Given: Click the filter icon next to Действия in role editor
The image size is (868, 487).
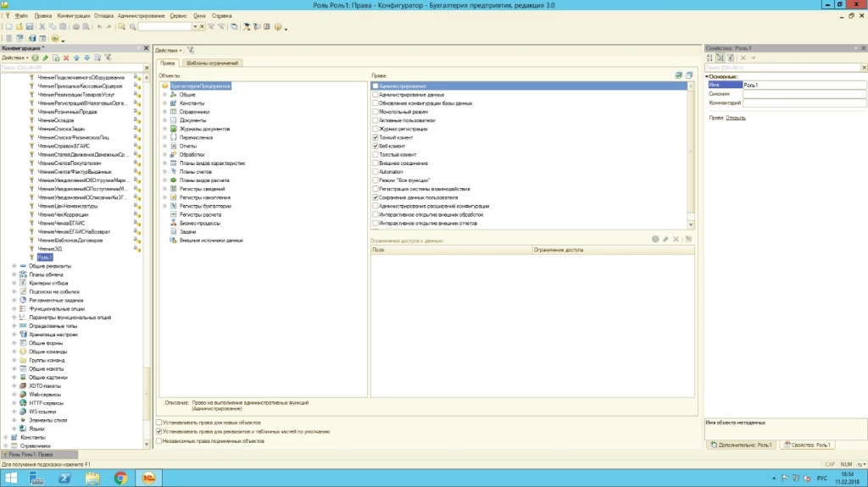Looking at the screenshot, I should 191,50.
